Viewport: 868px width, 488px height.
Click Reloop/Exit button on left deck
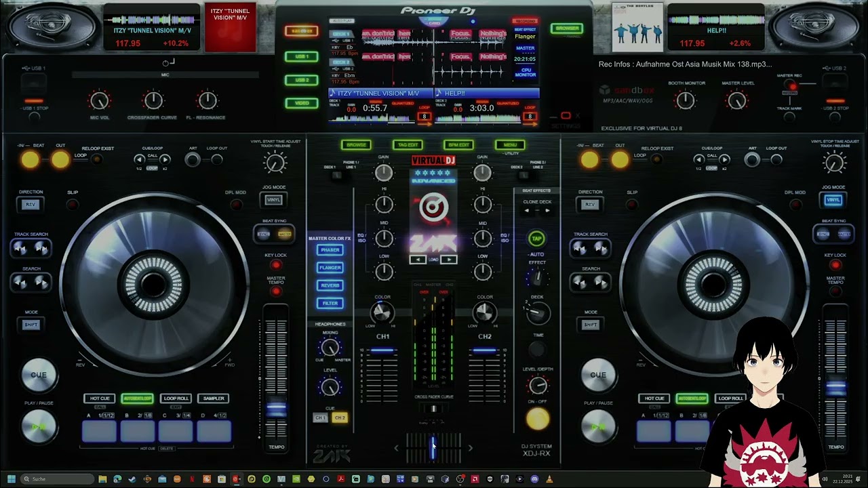point(96,159)
